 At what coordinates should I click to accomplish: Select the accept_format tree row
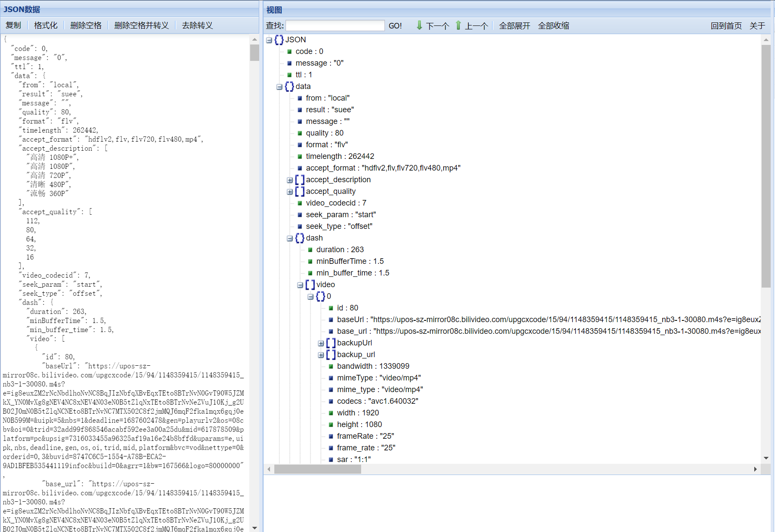[383, 168]
